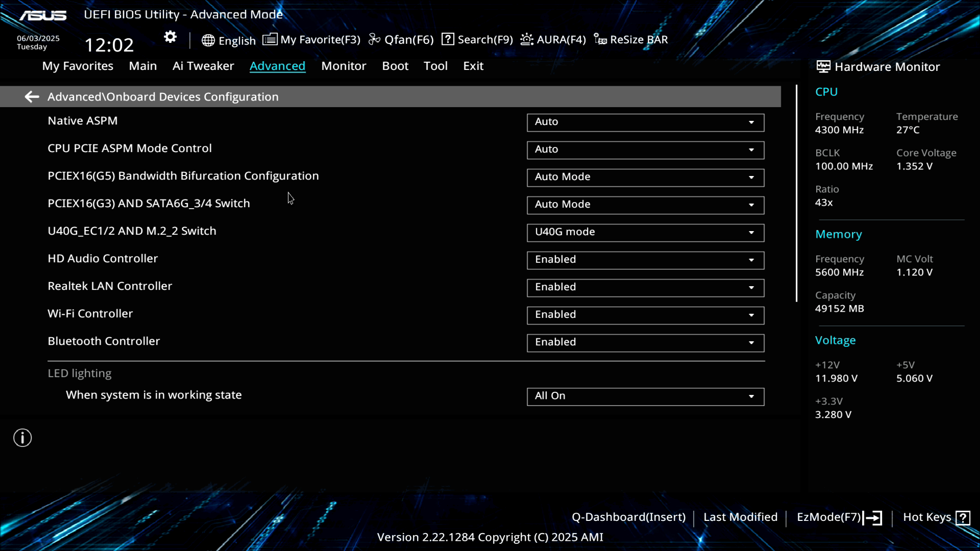Image resolution: width=980 pixels, height=551 pixels.
Task: Open the Bluetooth Controller Enabled dropdown
Action: (x=645, y=343)
